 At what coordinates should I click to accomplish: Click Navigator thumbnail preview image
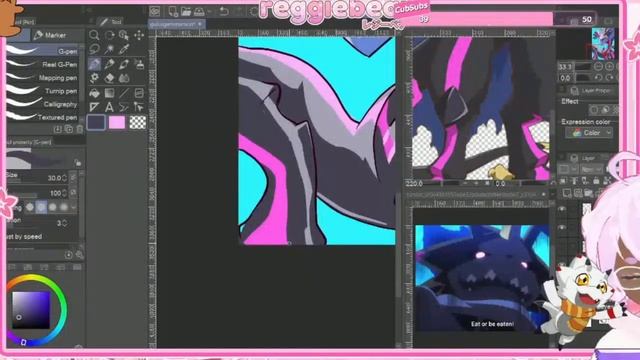coord(603,44)
